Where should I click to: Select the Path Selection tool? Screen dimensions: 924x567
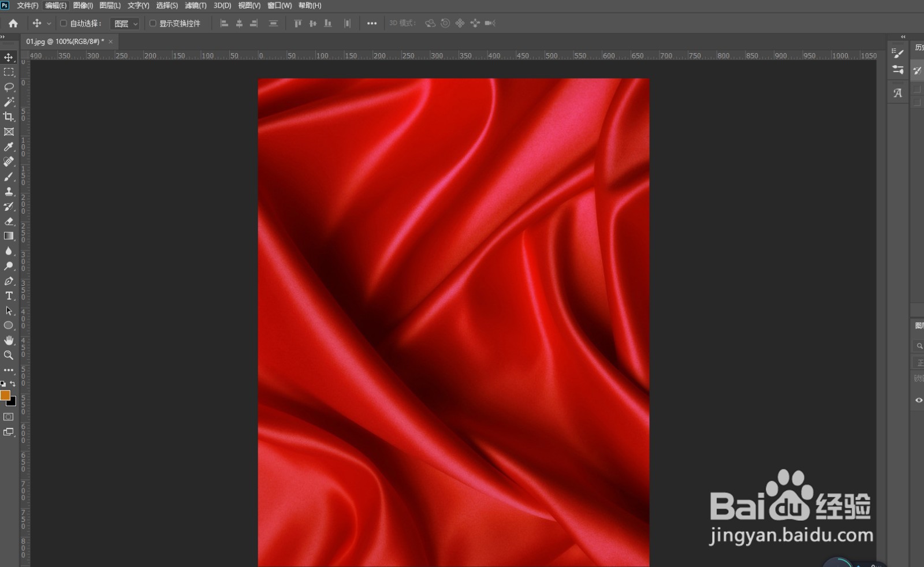click(9, 311)
